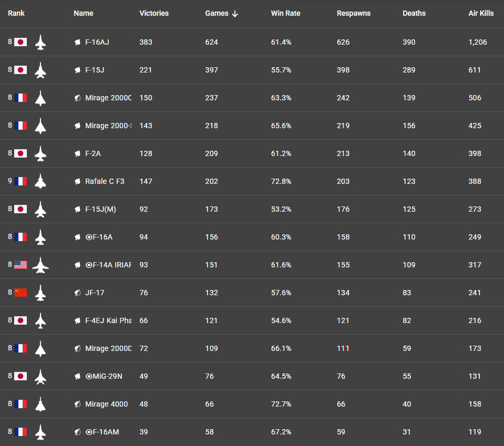Click the Rank column header
The width and height of the screenshot is (504, 446).
click(16, 13)
